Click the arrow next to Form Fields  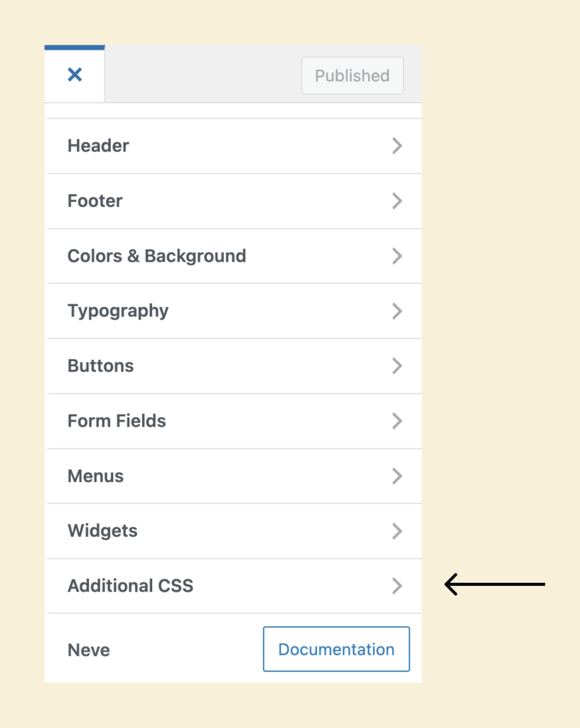(x=397, y=421)
